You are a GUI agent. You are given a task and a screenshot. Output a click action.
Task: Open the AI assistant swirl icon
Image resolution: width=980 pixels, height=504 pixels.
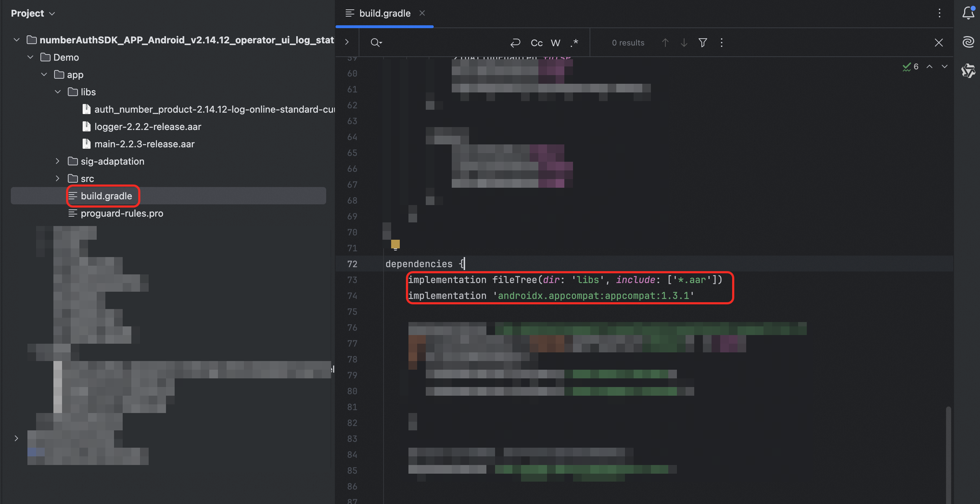968,42
